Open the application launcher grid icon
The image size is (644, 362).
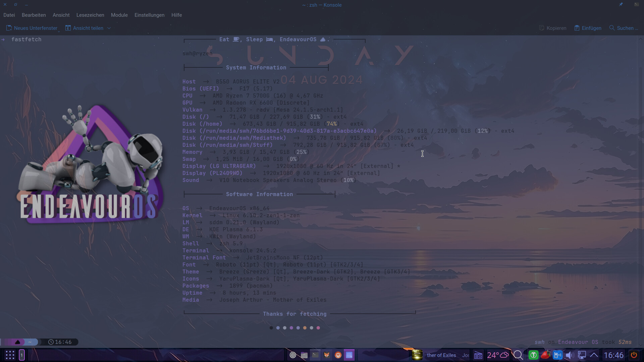pyautogui.click(x=10, y=355)
